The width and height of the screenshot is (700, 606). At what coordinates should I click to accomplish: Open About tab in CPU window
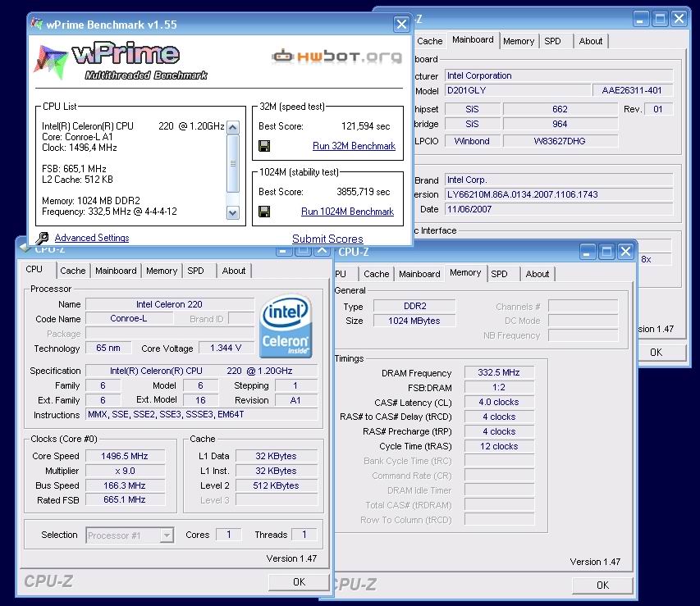(234, 271)
